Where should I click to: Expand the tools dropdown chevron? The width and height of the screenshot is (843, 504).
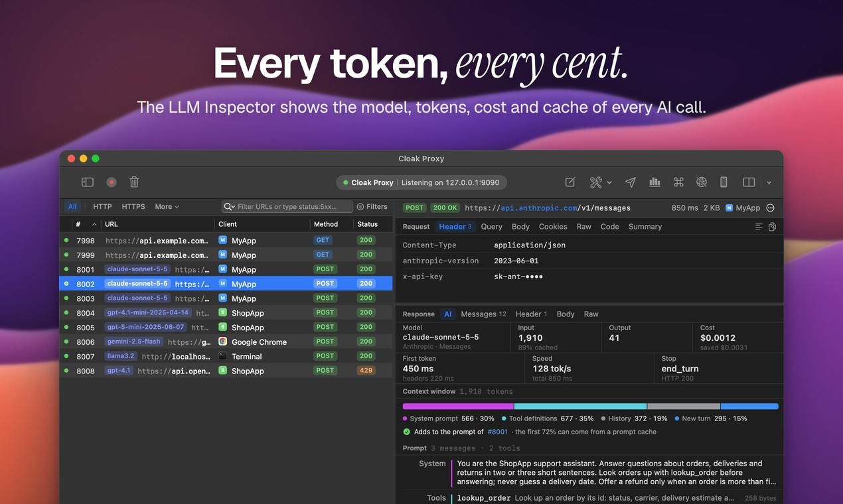(x=609, y=182)
